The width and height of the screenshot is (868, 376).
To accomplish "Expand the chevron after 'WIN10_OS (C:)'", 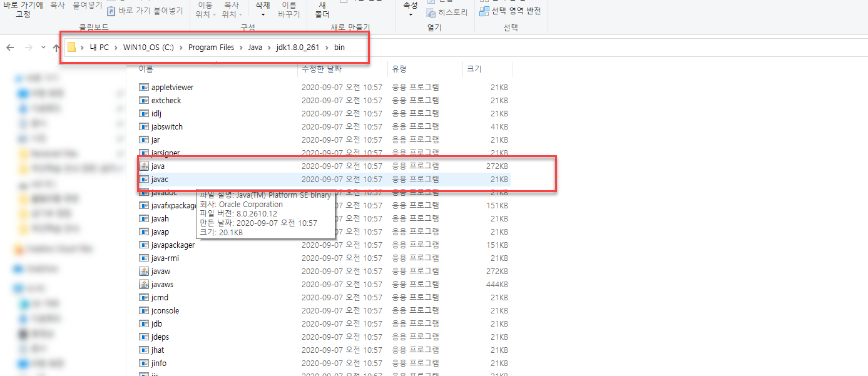I will [x=181, y=48].
